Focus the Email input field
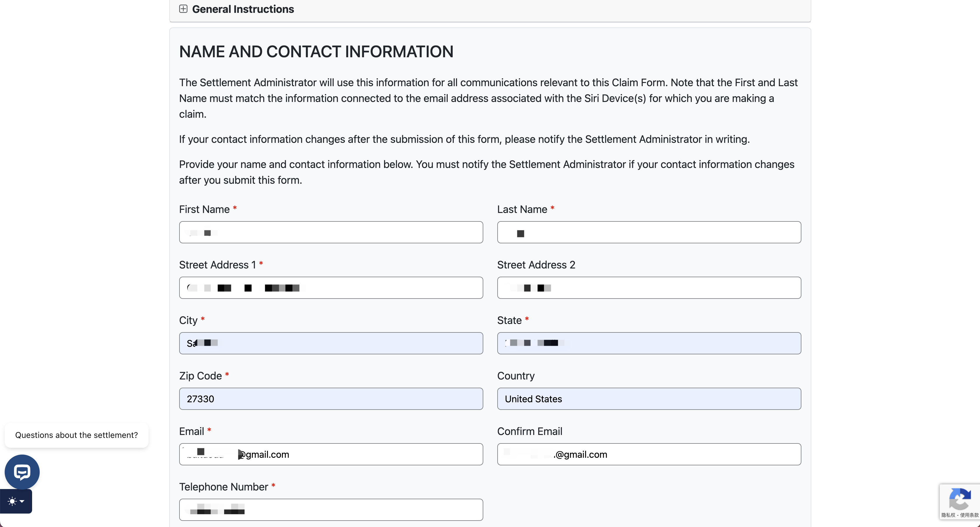This screenshot has width=980, height=527. pos(331,454)
